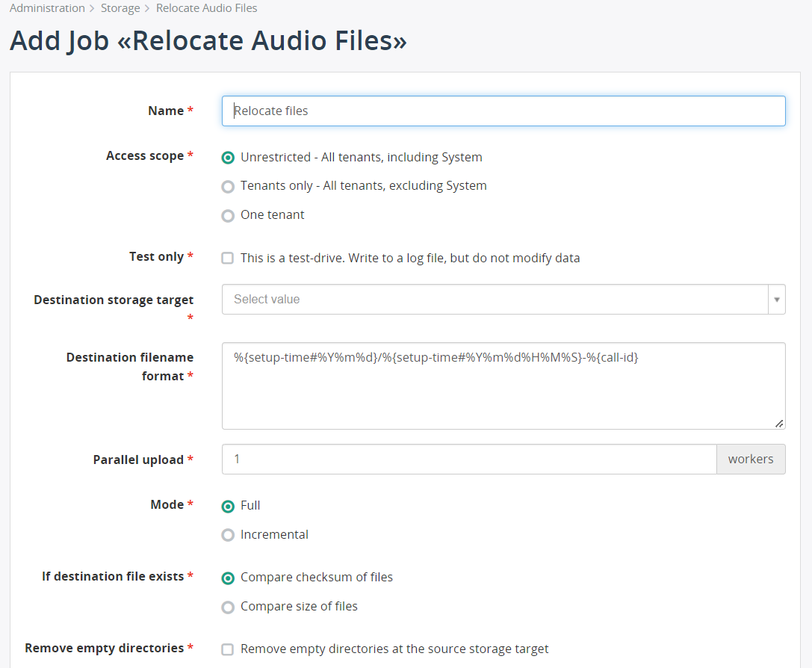This screenshot has height=668, width=812.
Task: Select Full mode
Action: click(228, 507)
